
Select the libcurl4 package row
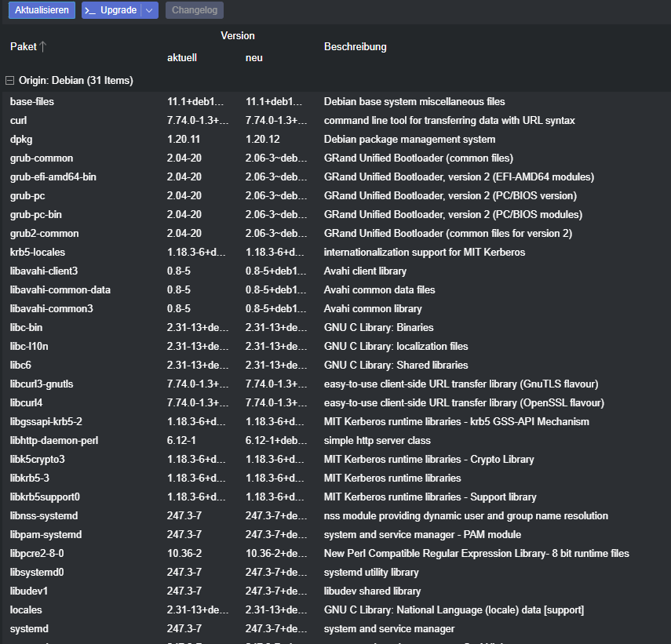[x=337, y=402]
